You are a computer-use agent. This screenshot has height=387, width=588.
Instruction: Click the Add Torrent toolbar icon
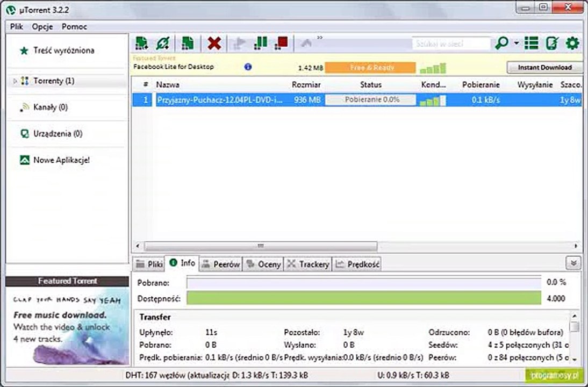coord(142,43)
